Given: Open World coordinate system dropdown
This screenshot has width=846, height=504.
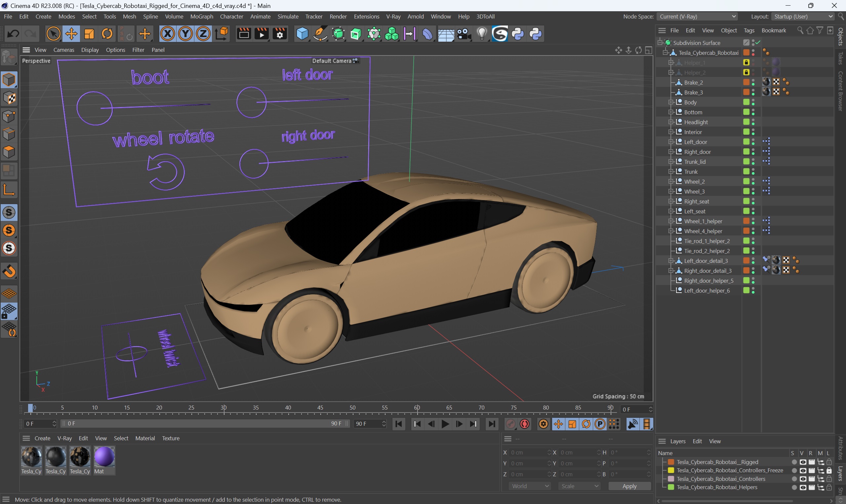Looking at the screenshot, I should point(530,486).
